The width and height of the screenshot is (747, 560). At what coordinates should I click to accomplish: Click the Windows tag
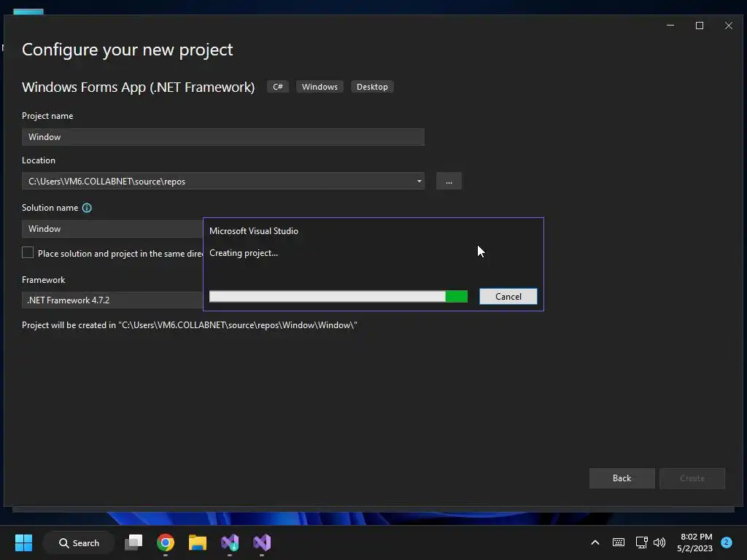tap(320, 87)
